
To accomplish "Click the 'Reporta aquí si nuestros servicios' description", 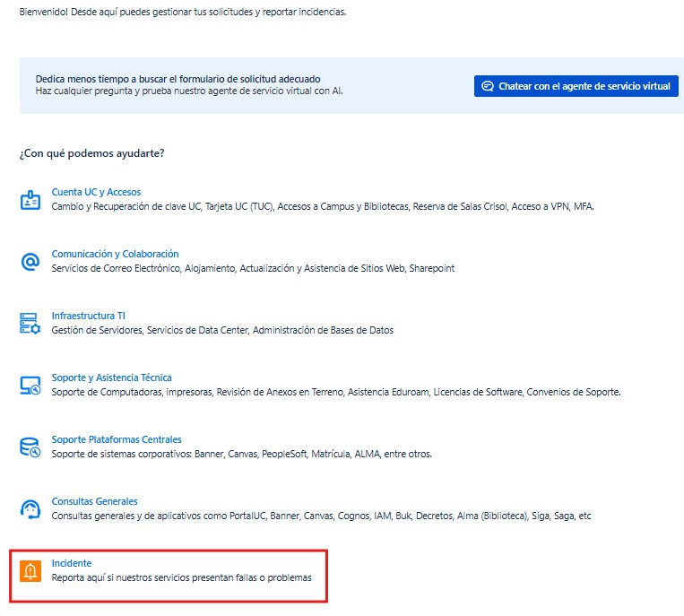I will coord(181,578).
